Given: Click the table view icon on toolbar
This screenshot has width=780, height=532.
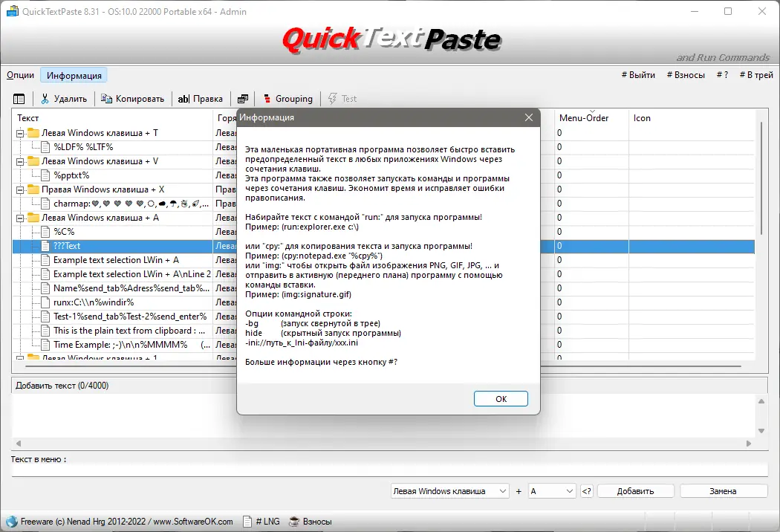Looking at the screenshot, I should (x=19, y=97).
